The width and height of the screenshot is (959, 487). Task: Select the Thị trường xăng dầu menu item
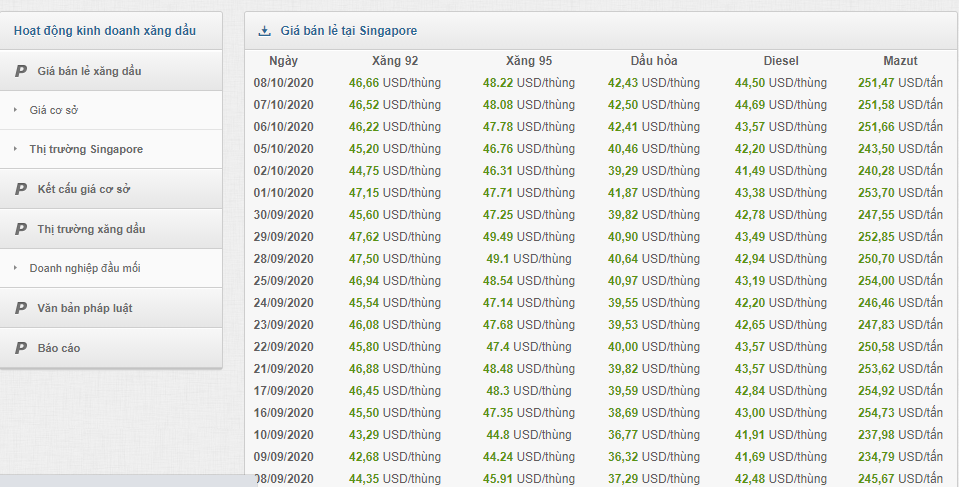pyautogui.click(x=91, y=229)
